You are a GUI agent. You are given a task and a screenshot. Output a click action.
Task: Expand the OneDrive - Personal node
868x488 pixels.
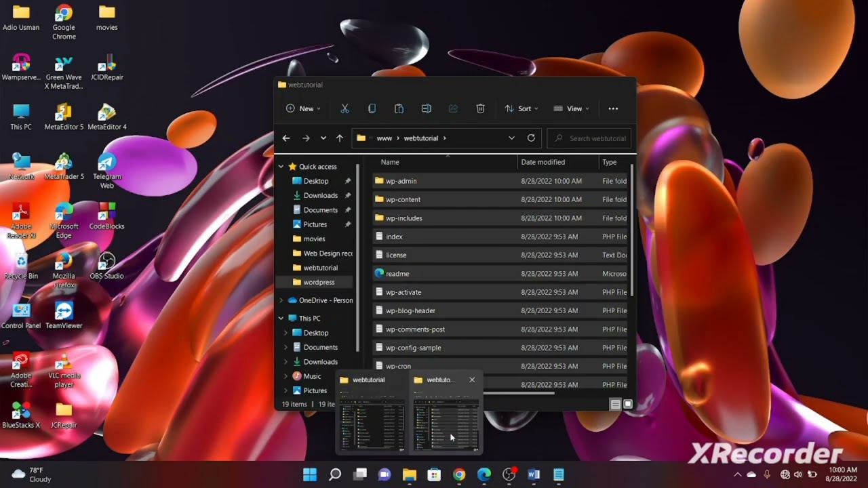[281, 300]
